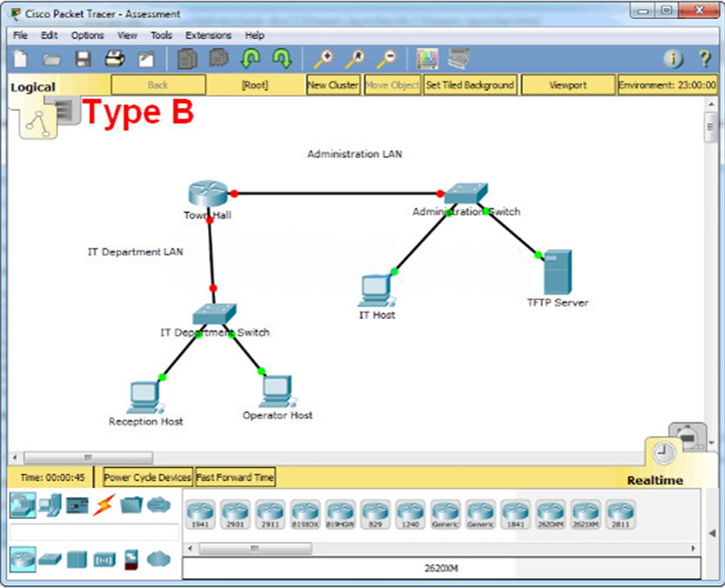The height and width of the screenshot is (588, 725).
Task: Choose the Security subcategory icon
Action: click(x=131, y=559)
